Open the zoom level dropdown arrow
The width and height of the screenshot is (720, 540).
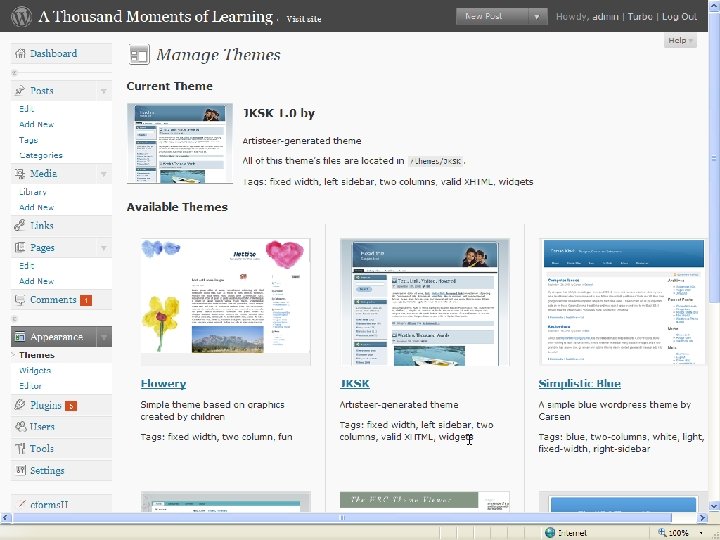[701, 533]
